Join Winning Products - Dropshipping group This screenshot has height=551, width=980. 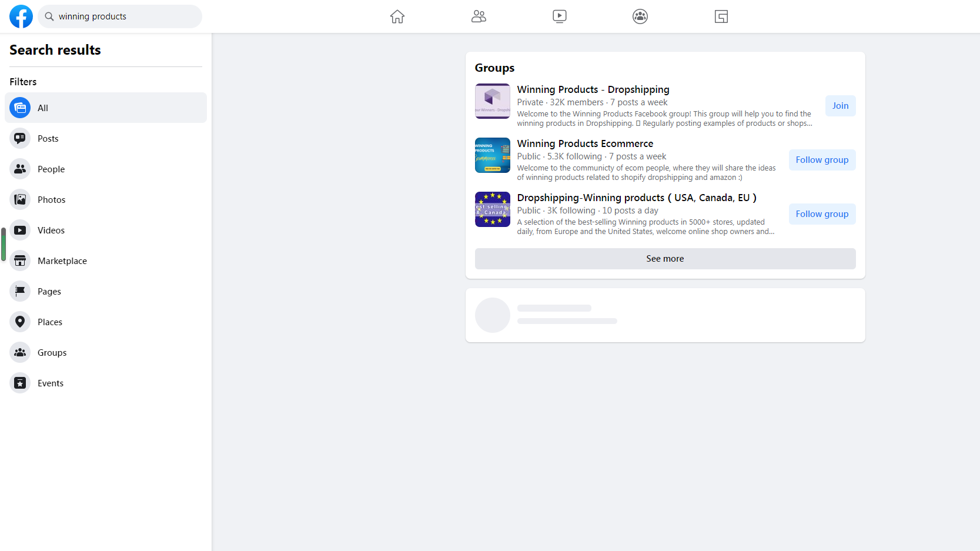[840, 106]
